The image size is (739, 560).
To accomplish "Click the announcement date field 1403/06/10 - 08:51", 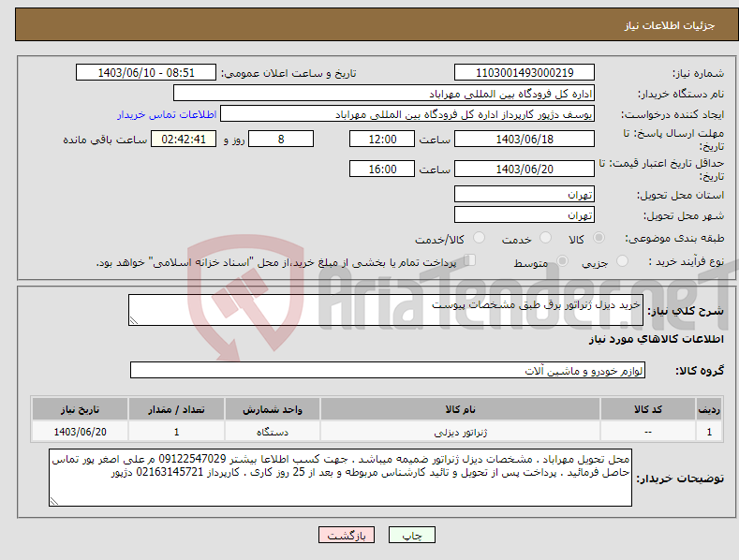I will tap(145, 73).
